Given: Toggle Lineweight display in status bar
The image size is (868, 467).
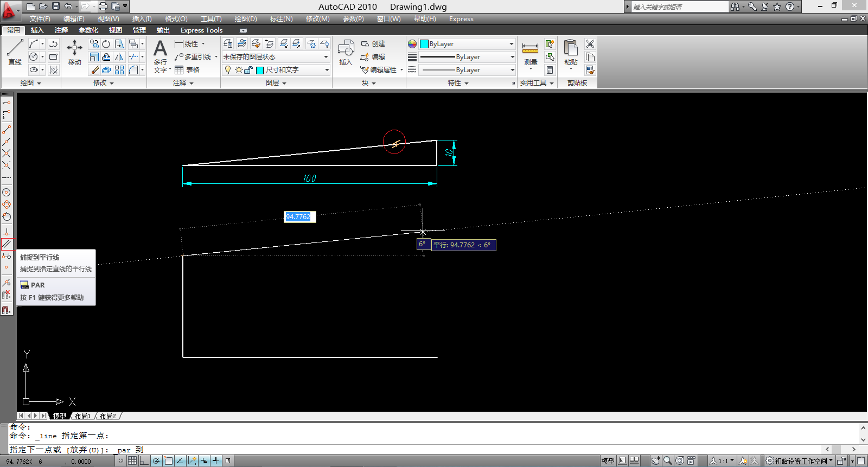Looking at the screenshot, I should click(x=216, y=461).
